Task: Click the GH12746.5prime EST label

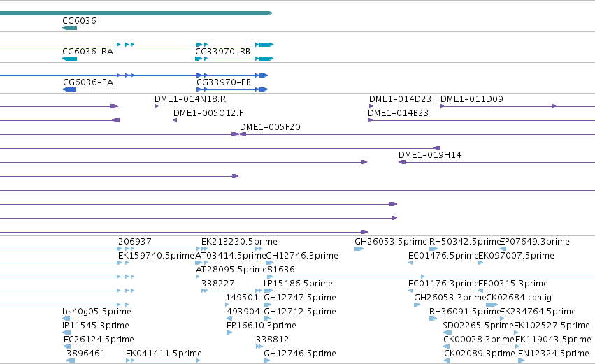Action: tap(300, 354)
